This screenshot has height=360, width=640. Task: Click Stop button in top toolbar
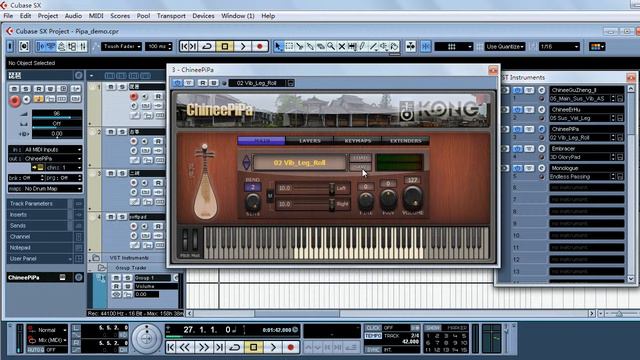coord(224,47)
